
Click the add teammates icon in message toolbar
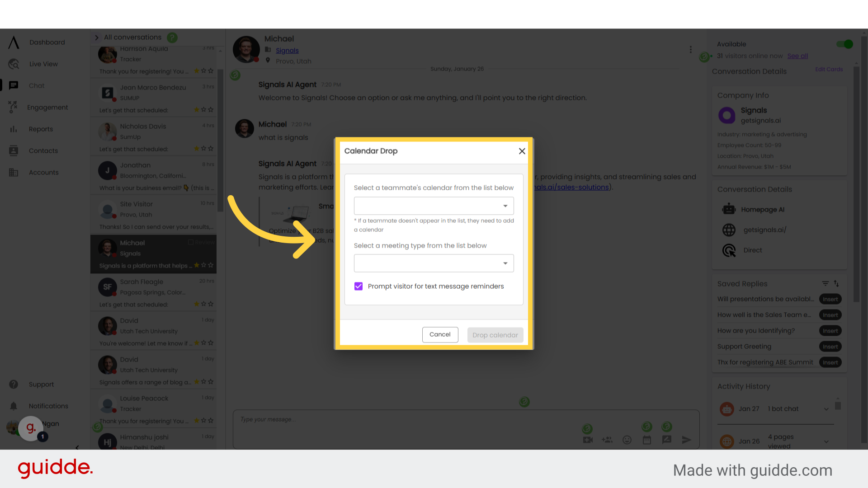point(607,440)
